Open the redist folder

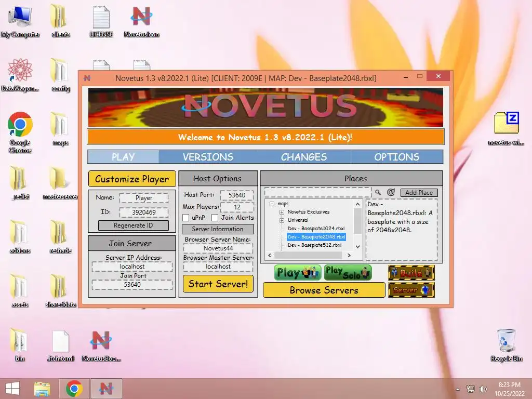[20, 182]
